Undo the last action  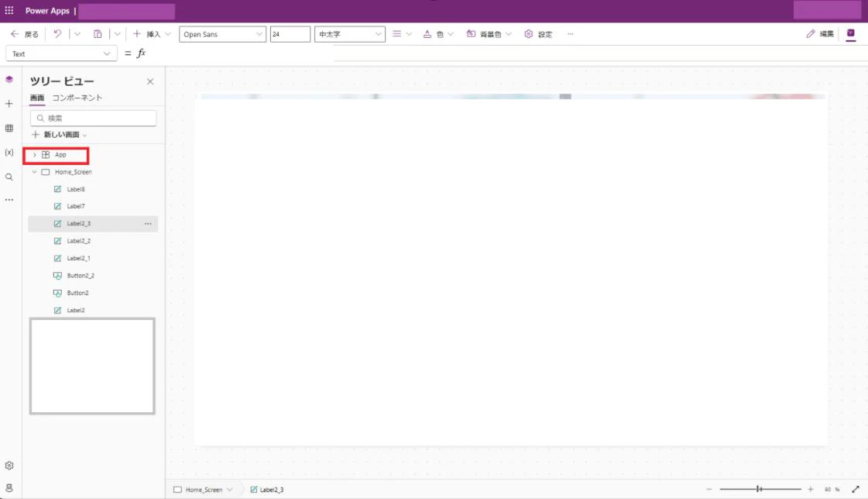[57, 34]
